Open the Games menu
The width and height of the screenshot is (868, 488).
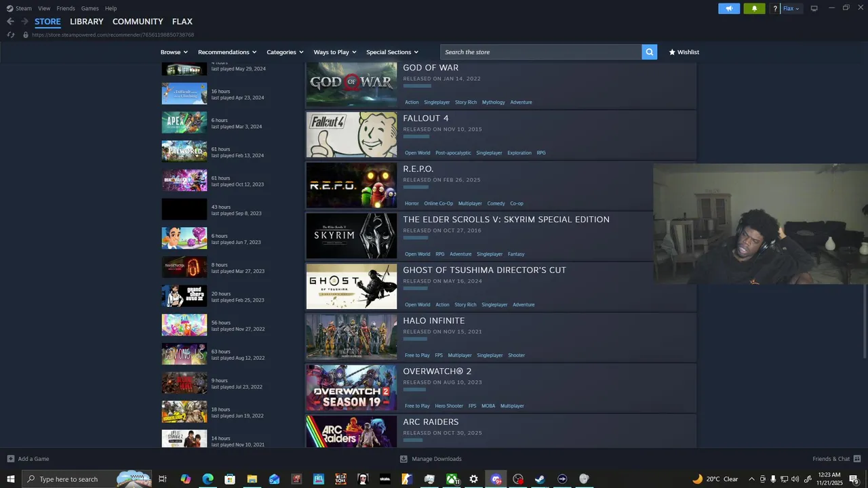(x=90, y=8)
